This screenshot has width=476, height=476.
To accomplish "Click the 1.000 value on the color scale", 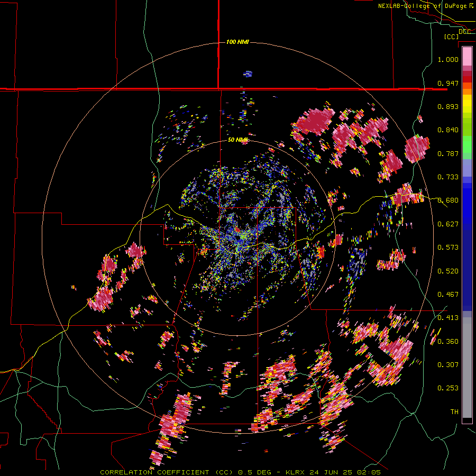I will [448, 59].
